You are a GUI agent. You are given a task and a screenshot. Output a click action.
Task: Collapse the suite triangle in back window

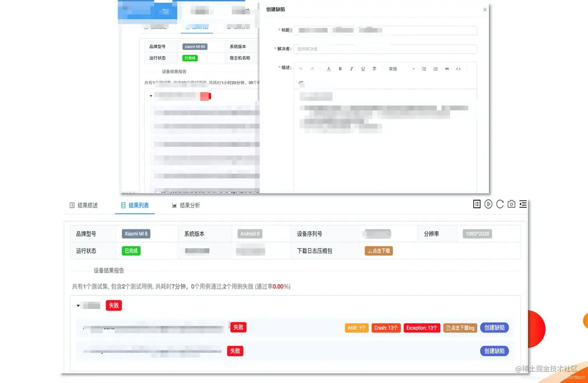(x=151, y=96)
